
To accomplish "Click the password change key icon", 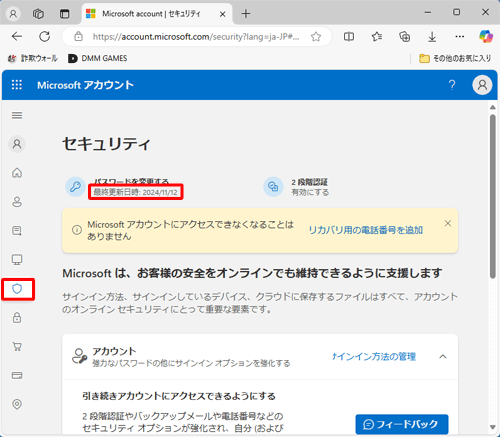I will coord(75,187).
